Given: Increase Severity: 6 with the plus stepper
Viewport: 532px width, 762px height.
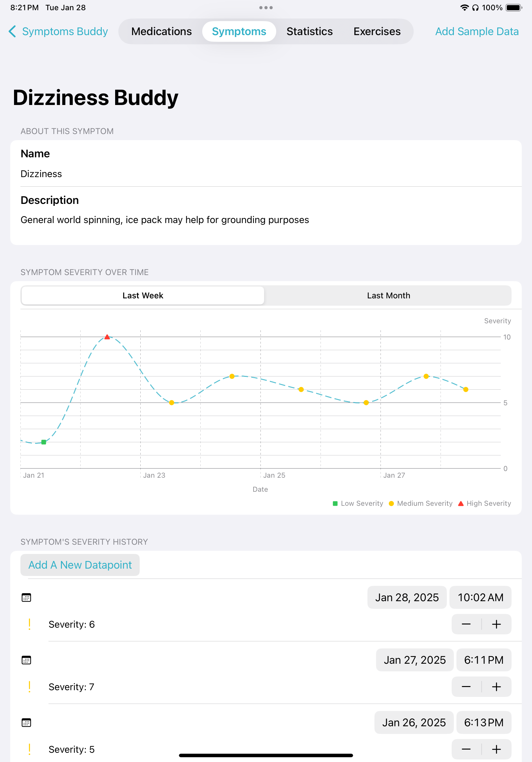Looking at the screenshot, I should pos(496,624).
